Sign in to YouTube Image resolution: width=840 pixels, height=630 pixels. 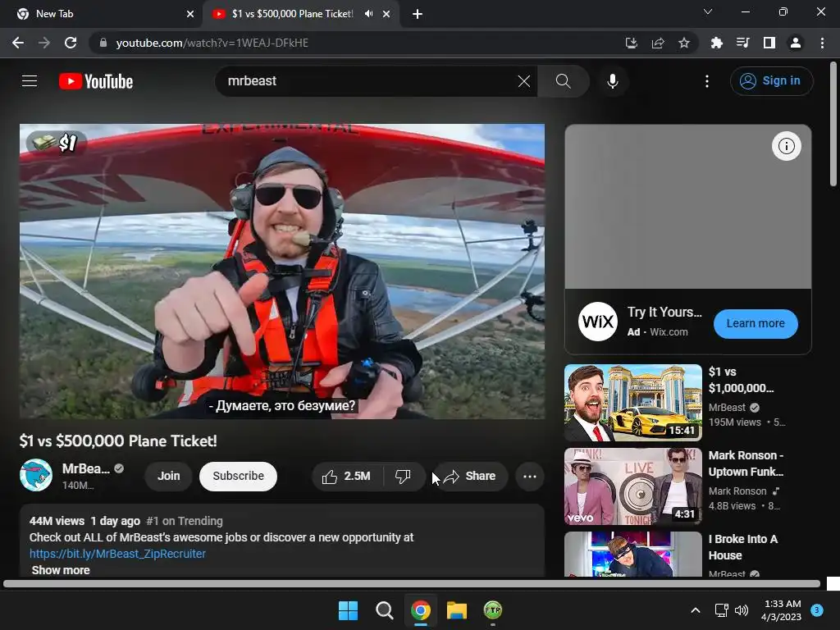point(771,81)
